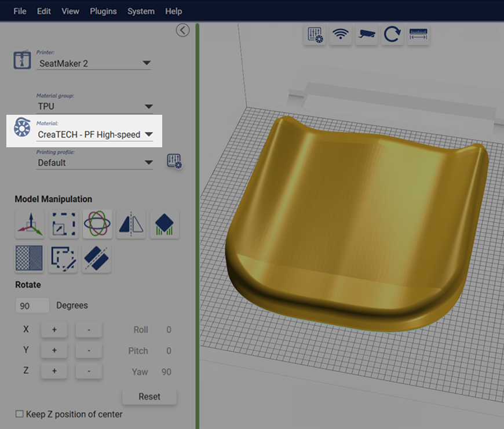This screenshot has height=429, width=504.
Task: Click the Reset rotation button
Action: coord(149,397)
